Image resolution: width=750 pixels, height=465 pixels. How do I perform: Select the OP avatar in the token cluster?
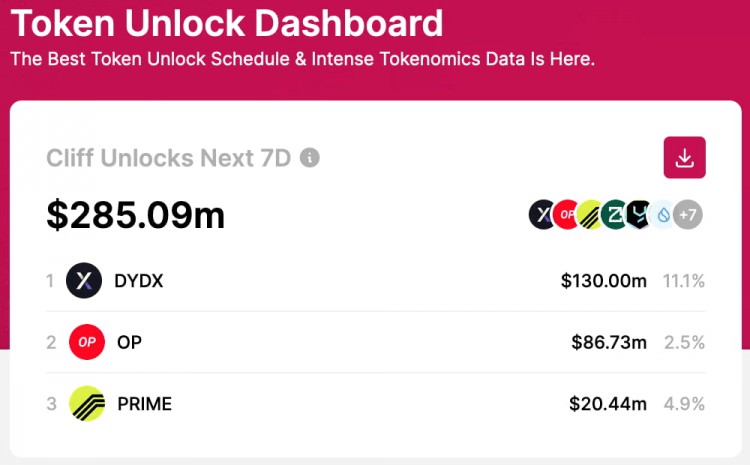[x=566, y=214]
